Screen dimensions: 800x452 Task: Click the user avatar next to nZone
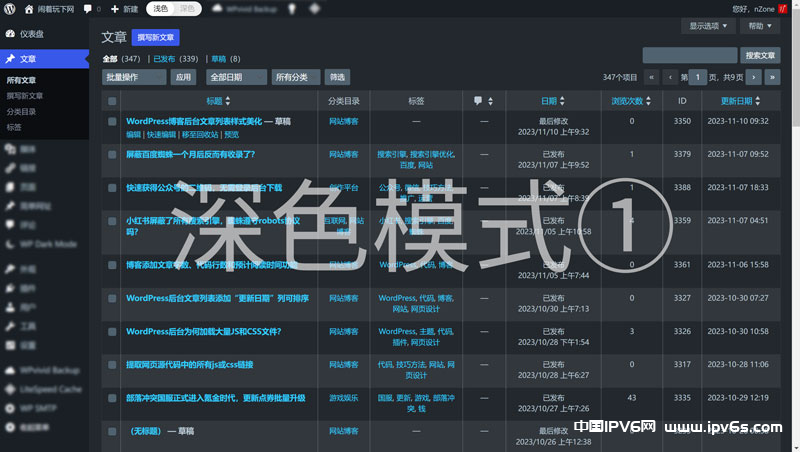click(783, 9)
